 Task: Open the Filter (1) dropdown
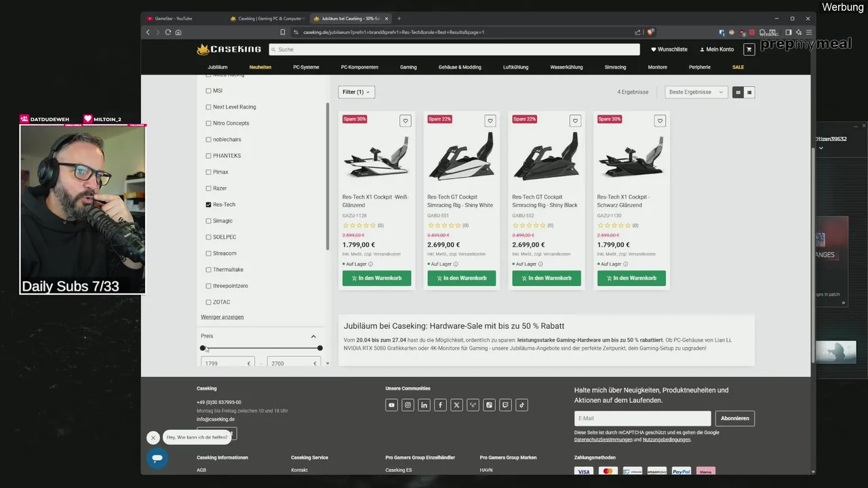(356, 92)
